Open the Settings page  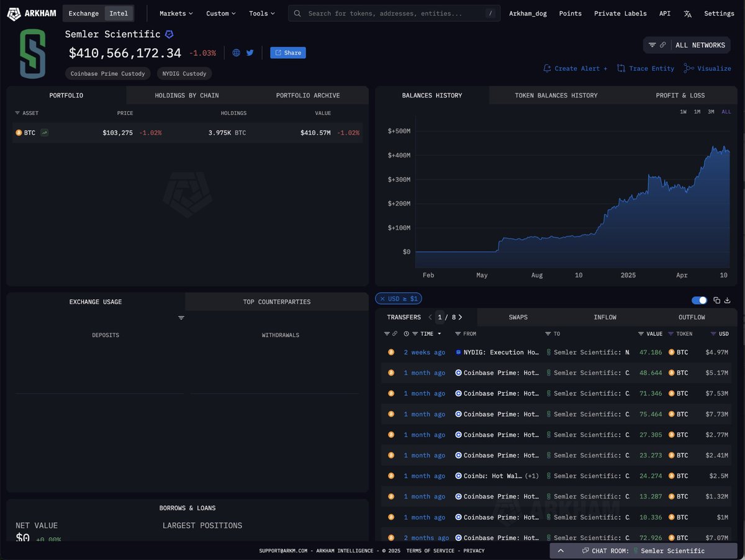point(719,13)
